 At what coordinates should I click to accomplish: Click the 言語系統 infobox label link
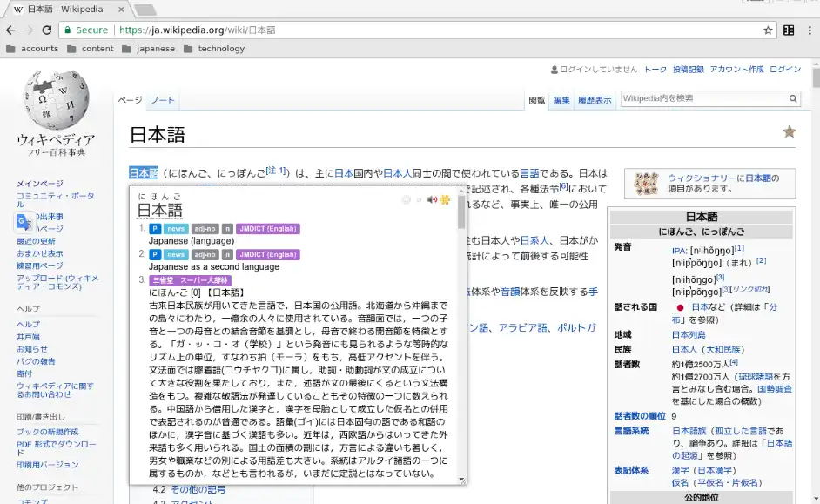[x=632, y=431]
